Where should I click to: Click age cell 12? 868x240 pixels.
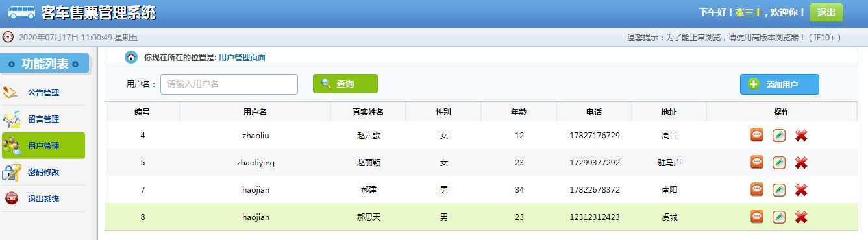[519, 136]
